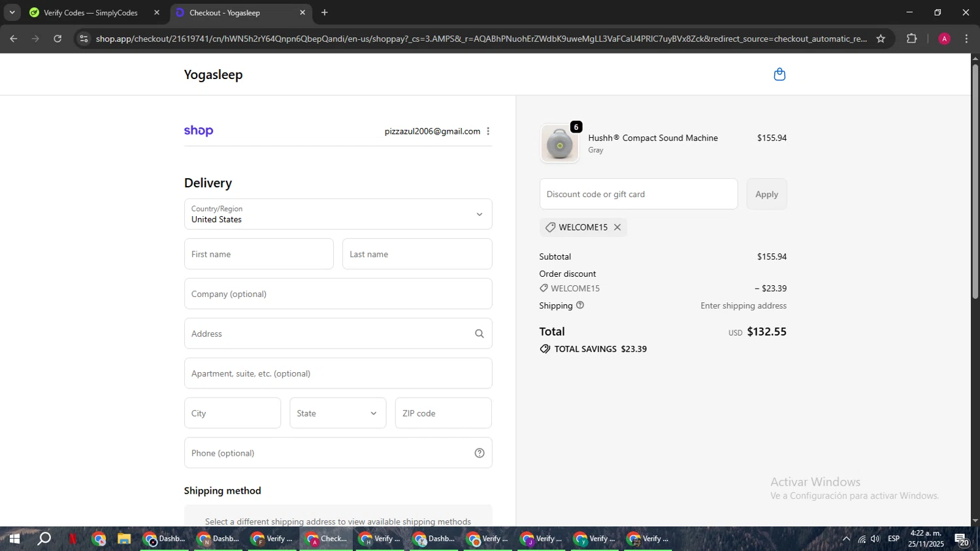
Task: Click the $132.55 total amount
Action: 766,332
